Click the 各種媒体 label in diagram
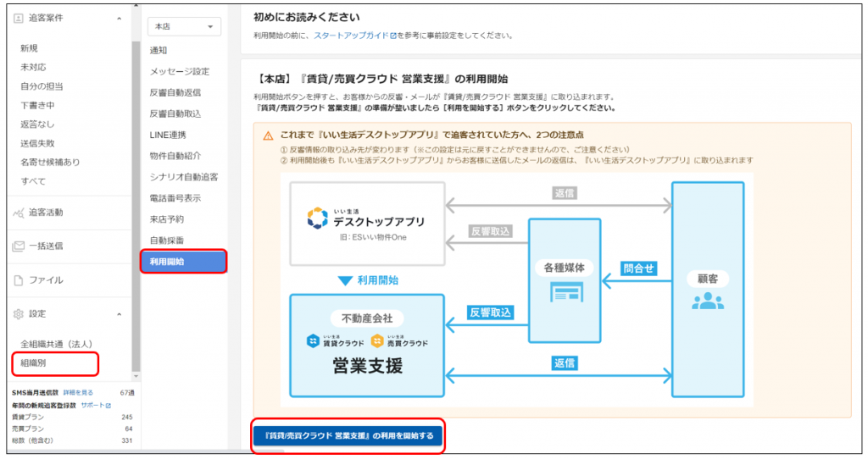This screenshot has width=868, height=459. pos(564,268)
